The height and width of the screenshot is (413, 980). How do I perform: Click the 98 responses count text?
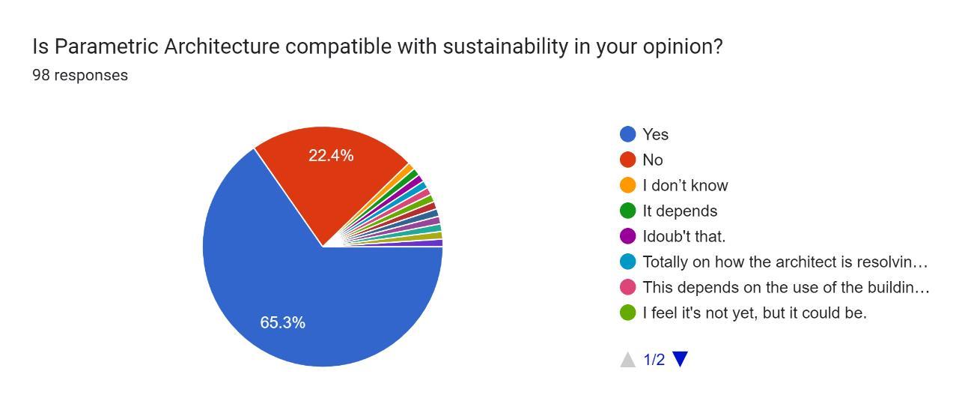80,75
